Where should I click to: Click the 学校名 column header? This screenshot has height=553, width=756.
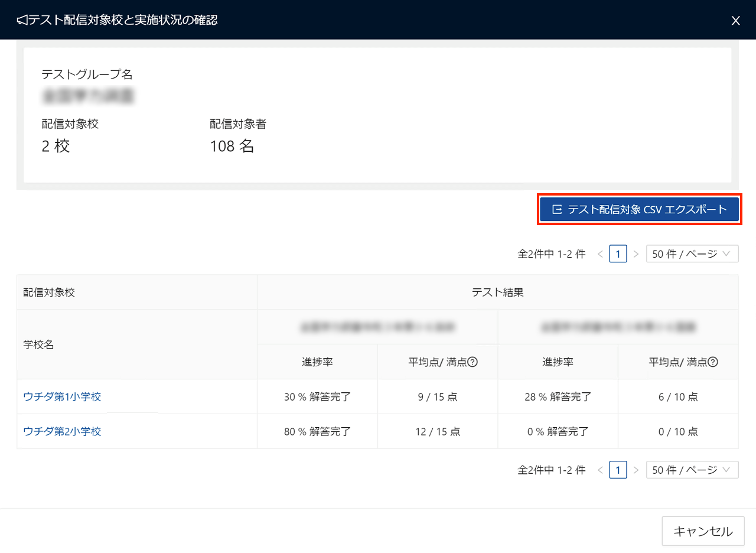[x=38, y=344]
